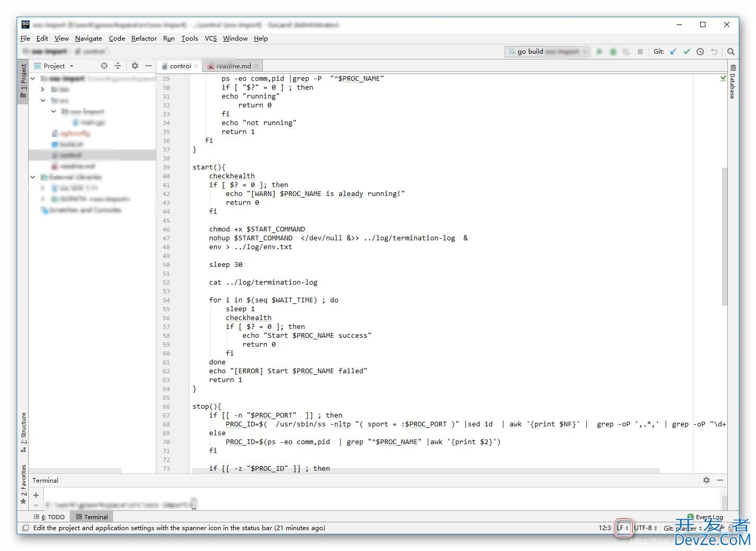Switch to the readme.md tab

coord(234,66)
